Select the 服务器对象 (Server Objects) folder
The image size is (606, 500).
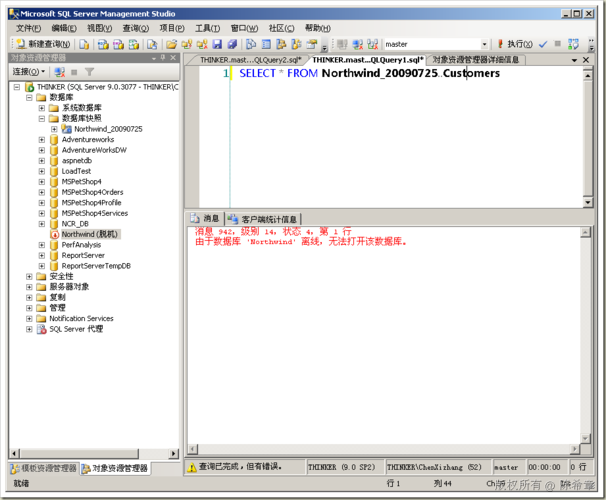pos(69,287)
